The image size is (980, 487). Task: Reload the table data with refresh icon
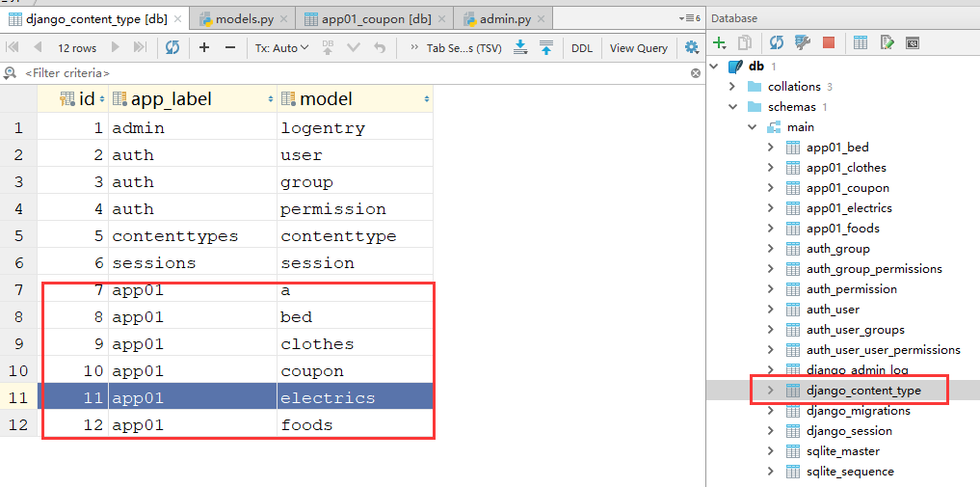172,47
